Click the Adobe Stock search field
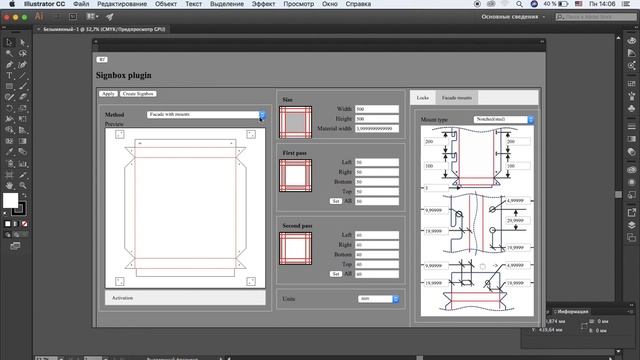Image resolution: width=640 pixels, height=360 pixels. click(x=596, y=17)
